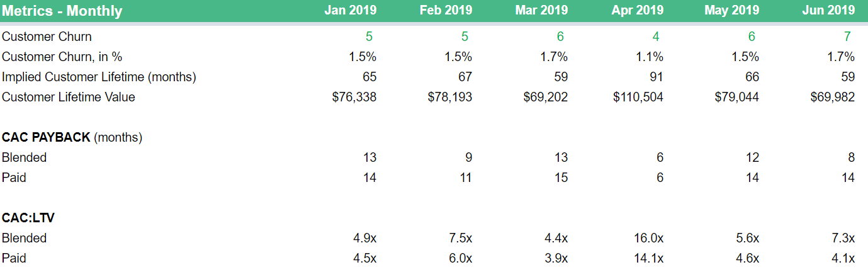
Task: Select the Customer Lifetime Value row label
Action: [69, 97]
